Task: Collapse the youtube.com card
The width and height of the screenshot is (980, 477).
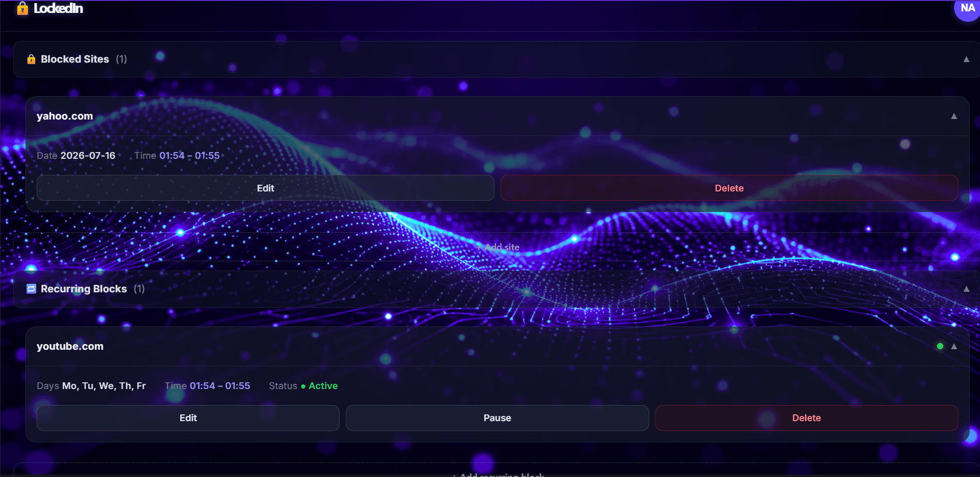Action: coord(954,346)
